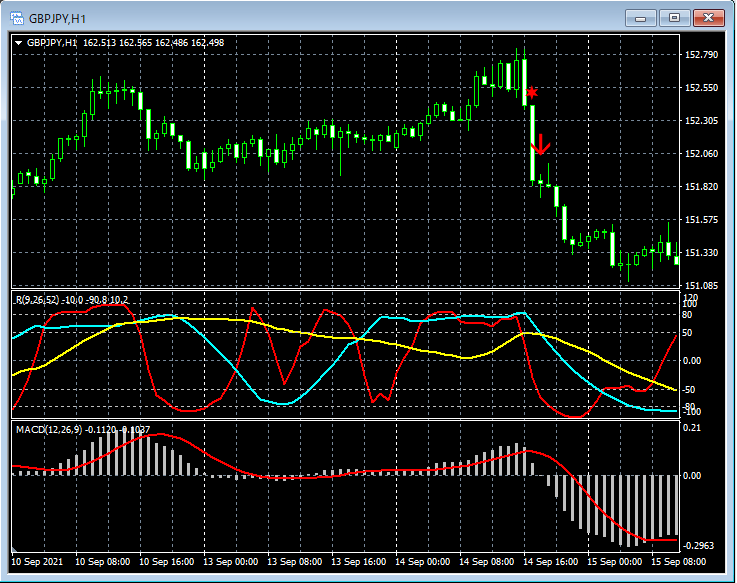Click oscillator scale value -50
This screenshot has height=583, width=737.
[688, 390]
